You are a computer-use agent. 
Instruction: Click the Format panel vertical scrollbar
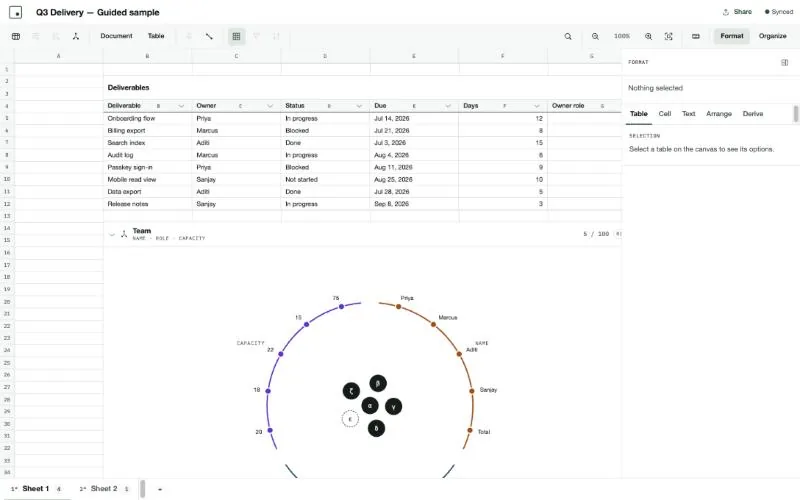(796, 114)
